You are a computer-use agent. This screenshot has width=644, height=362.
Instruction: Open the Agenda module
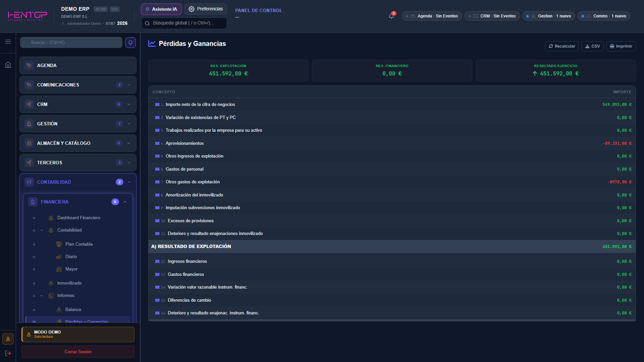78,65
